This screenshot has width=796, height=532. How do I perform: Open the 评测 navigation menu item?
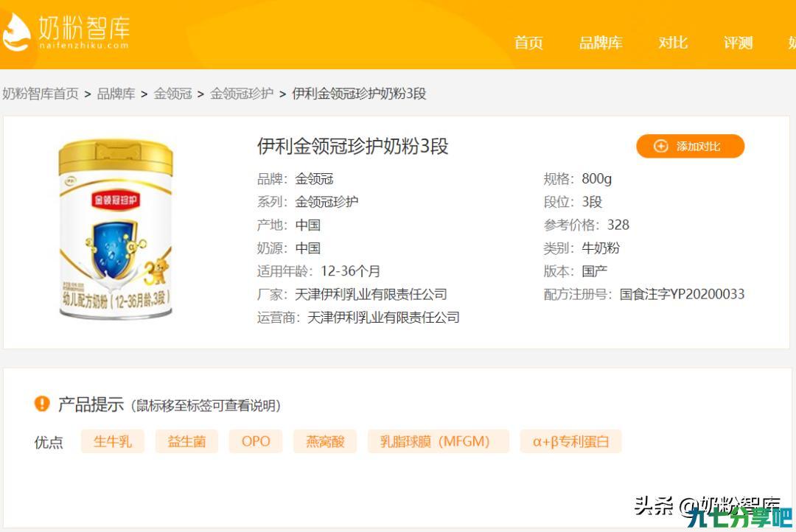pyautogui.click(x=738, y=43)
